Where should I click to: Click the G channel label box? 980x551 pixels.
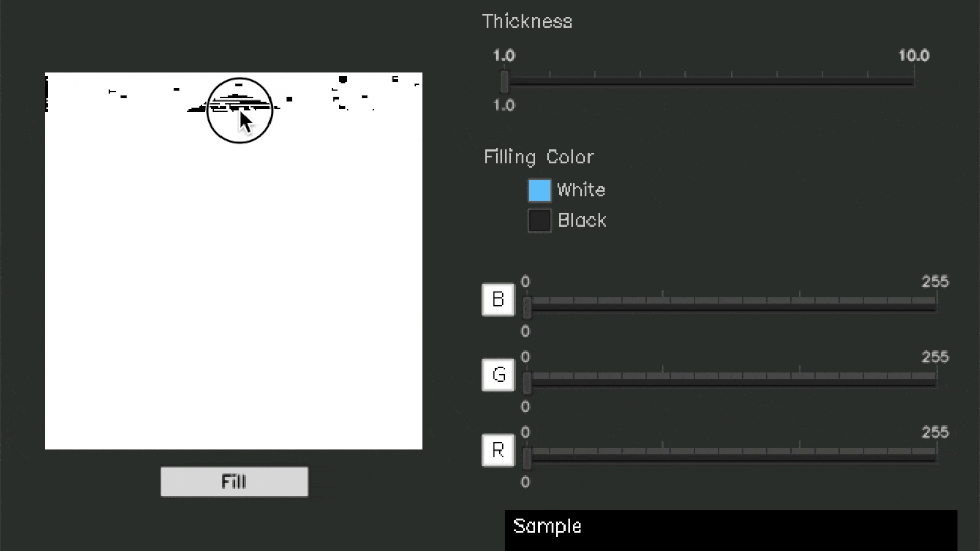[498, 375]
